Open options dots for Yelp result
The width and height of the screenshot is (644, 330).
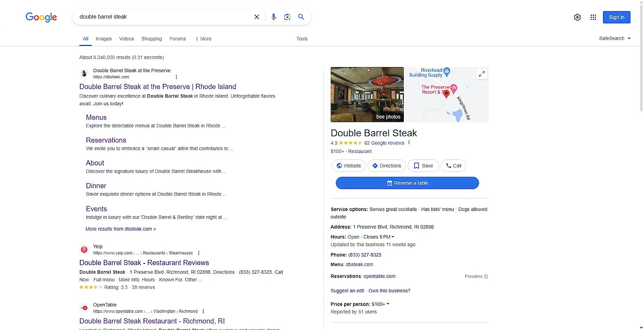click(x=198, y=253)
